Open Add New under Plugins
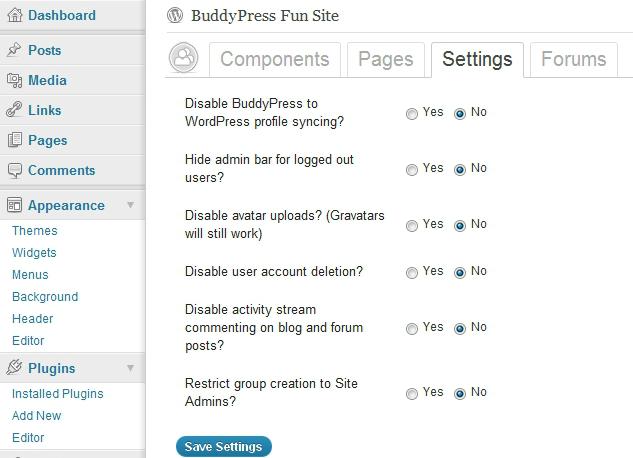Screen dimensions: 633x458 coord(36,416)
